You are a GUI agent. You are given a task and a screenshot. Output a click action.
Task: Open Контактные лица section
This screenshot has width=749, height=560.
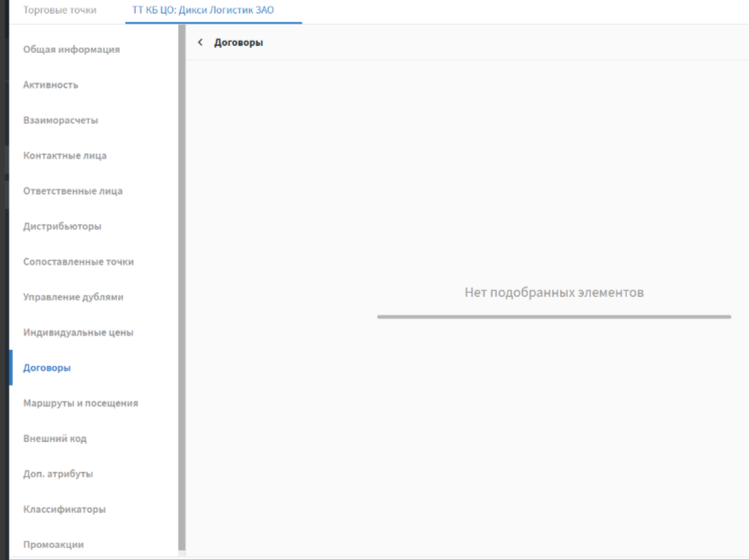point(65,155)
